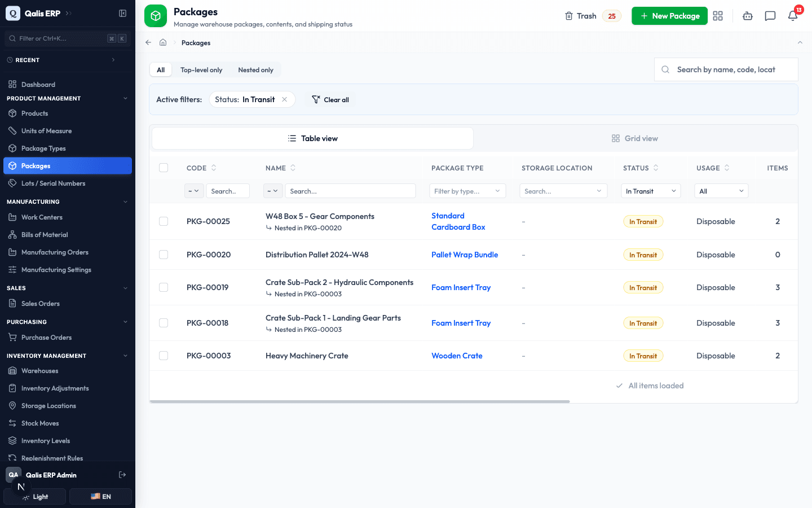Toggle the select-all checkbox in table header
This screenshot has height=508, width=812.
[x=164, y=168]
